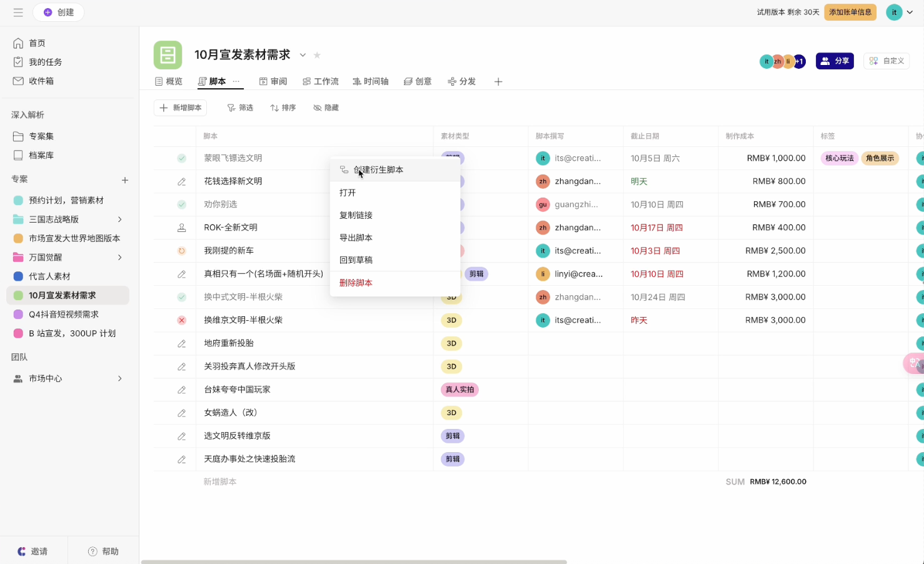Screen dimensions: 924x564
Task: Click 排序 sort tool
Action: coord(283,108)
